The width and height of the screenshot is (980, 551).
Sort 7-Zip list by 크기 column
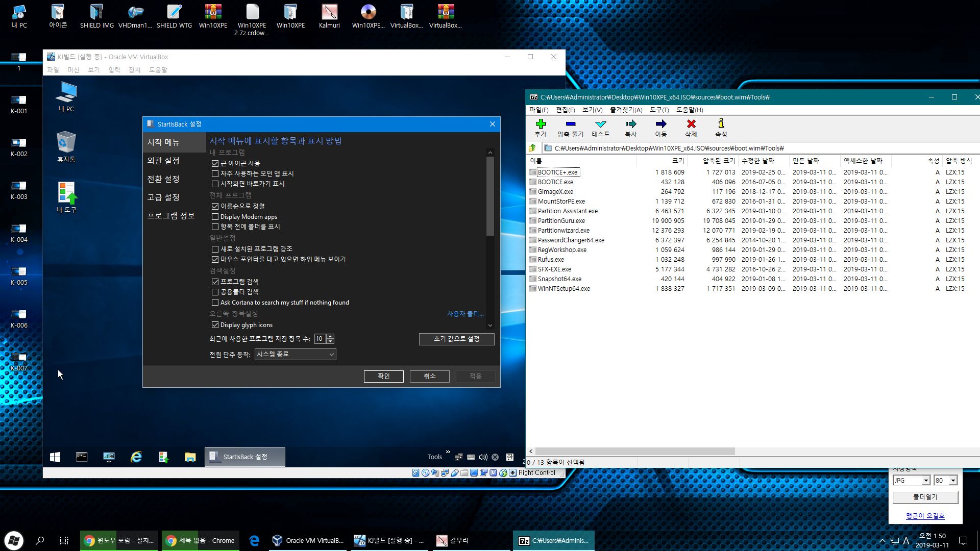[x=661, y=161]
